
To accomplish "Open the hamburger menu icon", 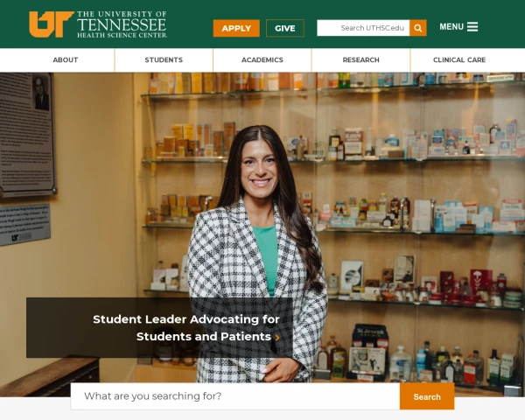I will tap(472, 27).
